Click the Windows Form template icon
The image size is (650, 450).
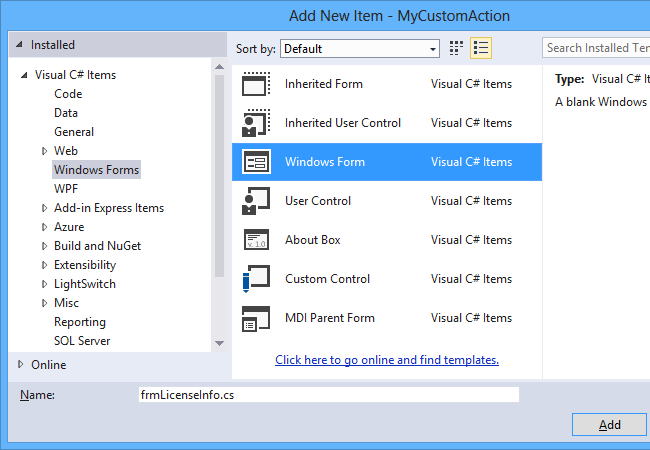pos(256,162)
